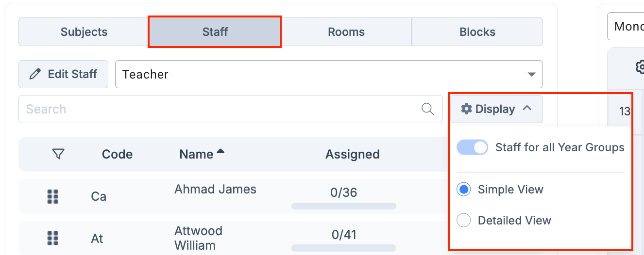Select the Detailed View radio option

click(x=464, y=221)
